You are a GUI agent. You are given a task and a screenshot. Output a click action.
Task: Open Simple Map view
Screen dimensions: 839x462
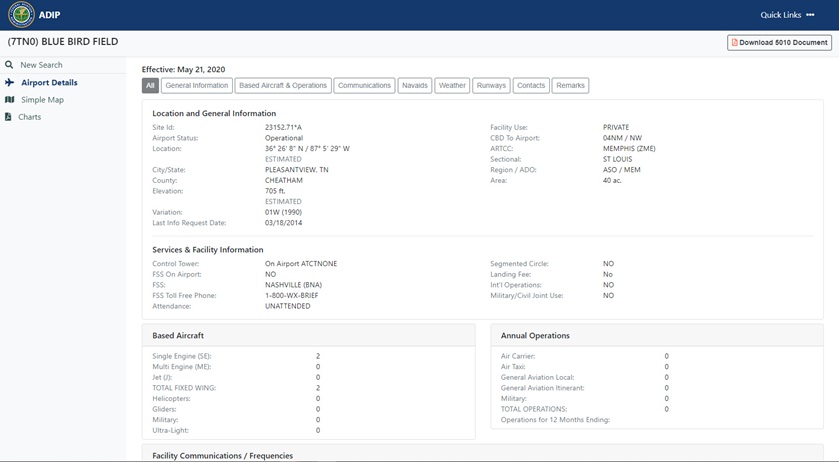(x=42, y=100)
